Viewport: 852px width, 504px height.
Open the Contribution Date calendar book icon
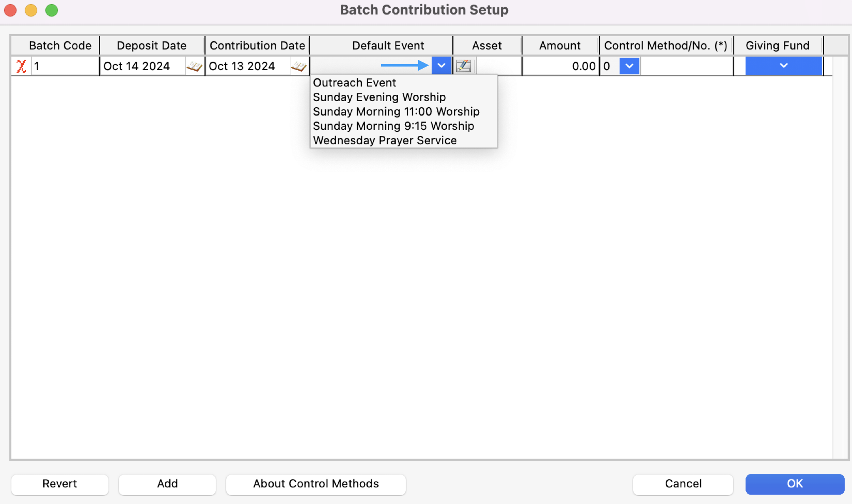click(299, 66)
